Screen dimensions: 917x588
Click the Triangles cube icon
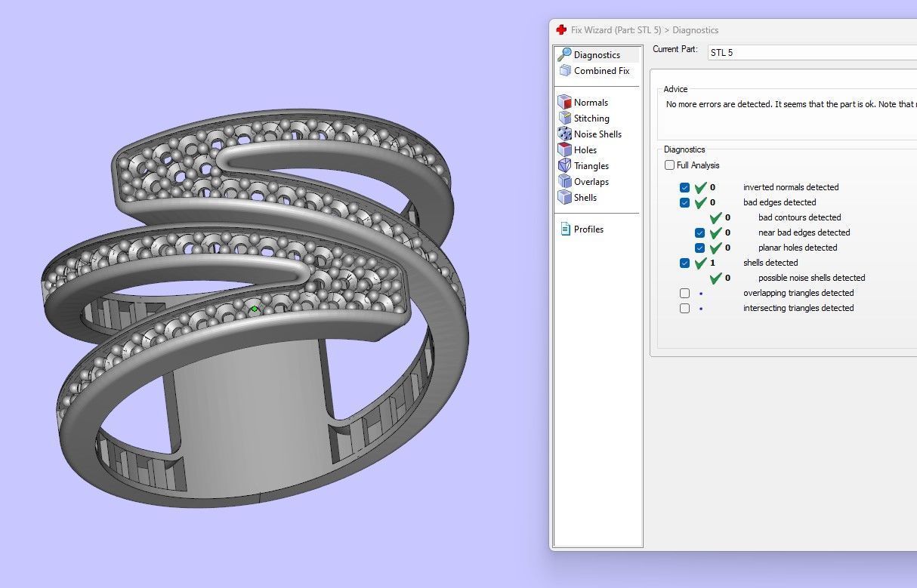point(564,165)
